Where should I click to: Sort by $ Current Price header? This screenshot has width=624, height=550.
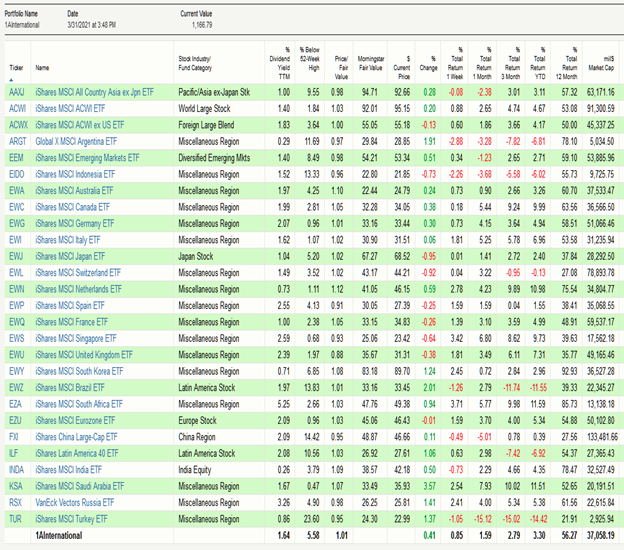402,68
